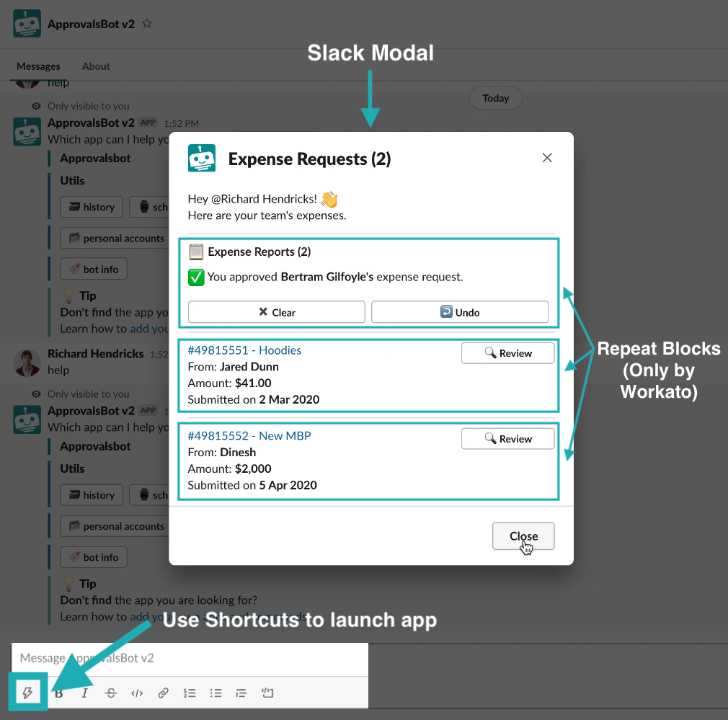Click the 1:52 PM message timestamp
Viewport: 728px width, 720px height.
[x=181, y=123]
